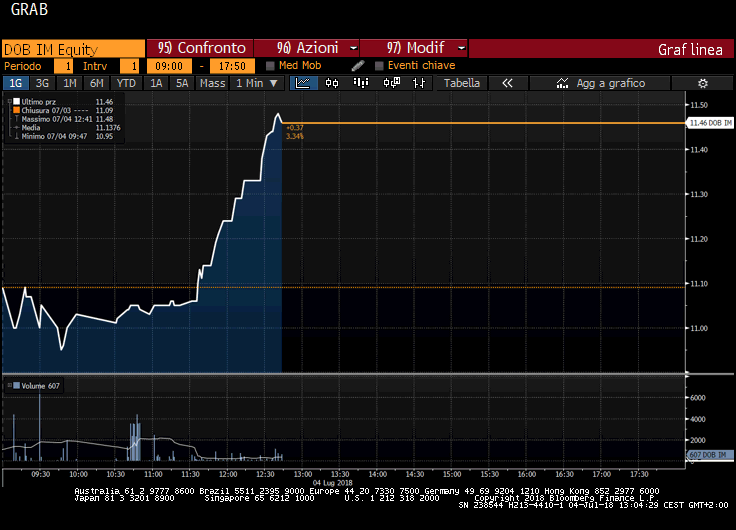Viewport: 736px width, 530px height.
Task: Click the Tabella button
Action: point(462,83)
